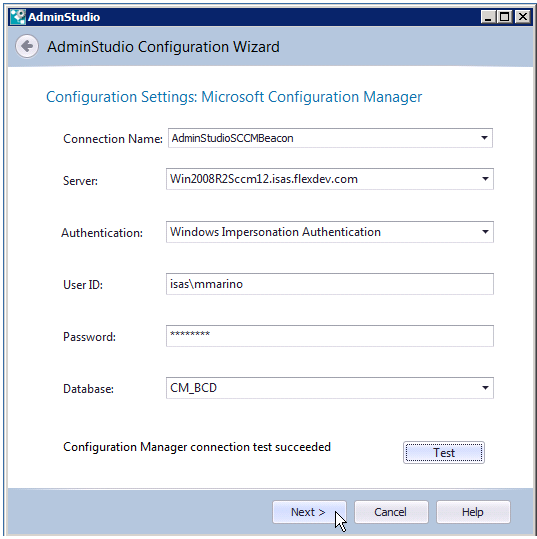Close the AdminStudio wizard window

[x=523, y=17]
